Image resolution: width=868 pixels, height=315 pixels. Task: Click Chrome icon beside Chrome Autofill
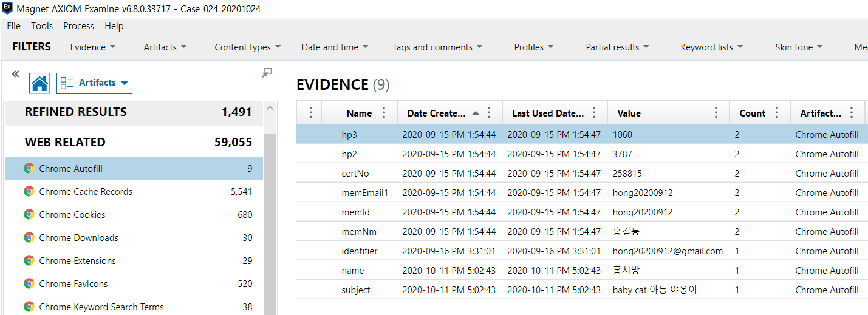pos(29,168)
